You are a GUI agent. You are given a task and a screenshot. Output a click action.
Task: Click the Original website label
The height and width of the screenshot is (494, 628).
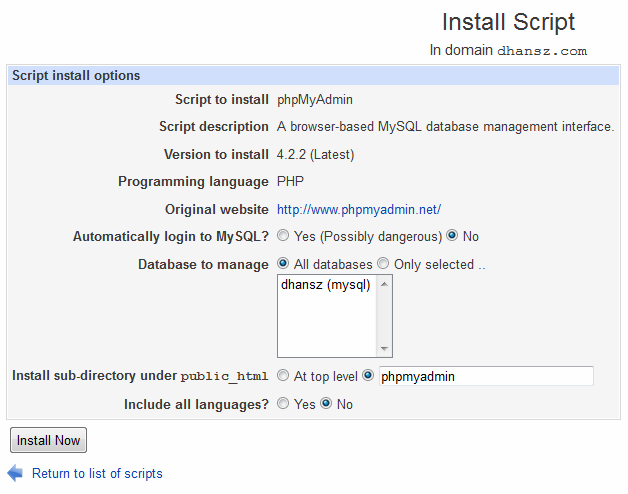[217, 210]
